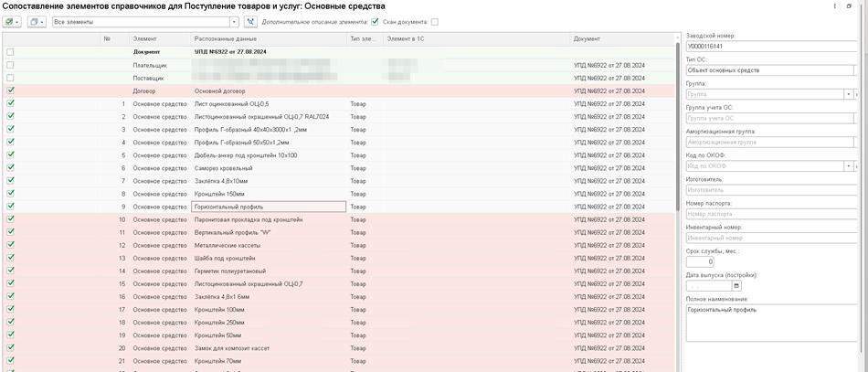Enable the 'Скан документа' checkbox

tap(435, 22)
